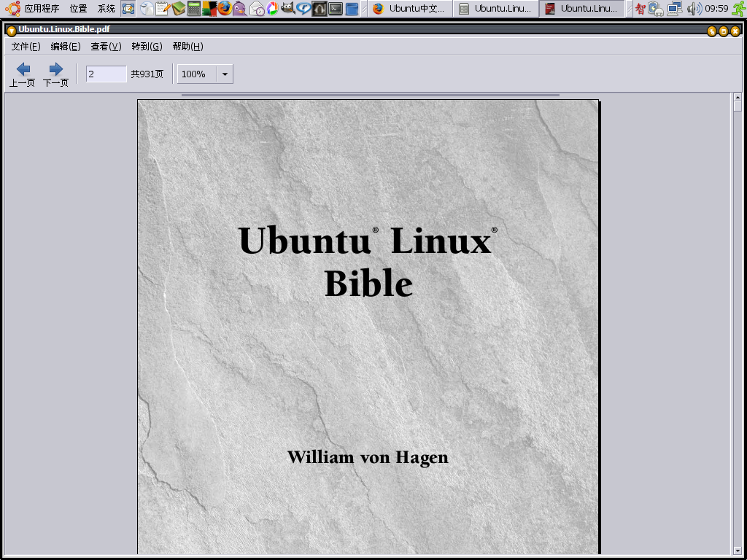
Task: Open the 查看(V) menu
Action: [107, 46]
